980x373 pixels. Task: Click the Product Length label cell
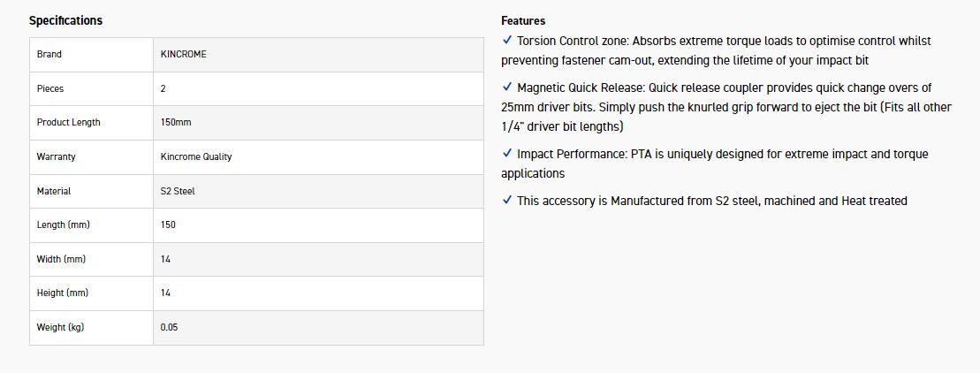[x=69, y=122]
